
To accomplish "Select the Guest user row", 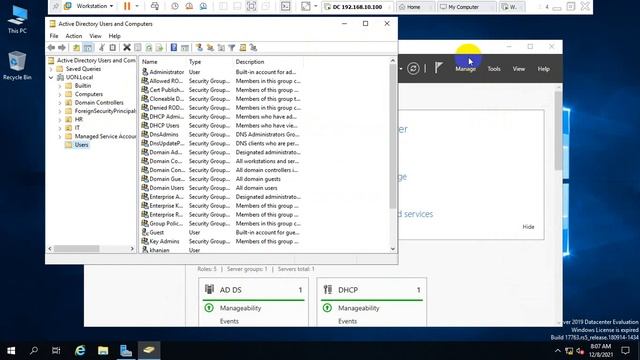I will 220,233.
